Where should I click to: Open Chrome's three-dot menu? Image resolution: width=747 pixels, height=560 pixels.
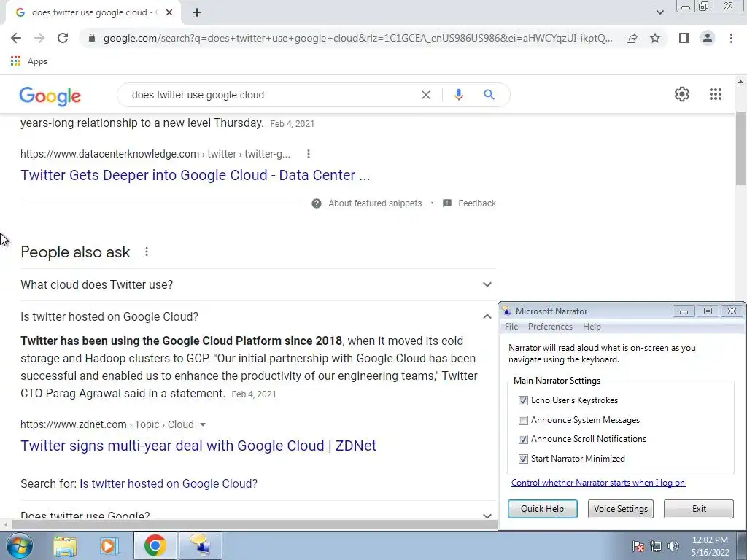731,38
